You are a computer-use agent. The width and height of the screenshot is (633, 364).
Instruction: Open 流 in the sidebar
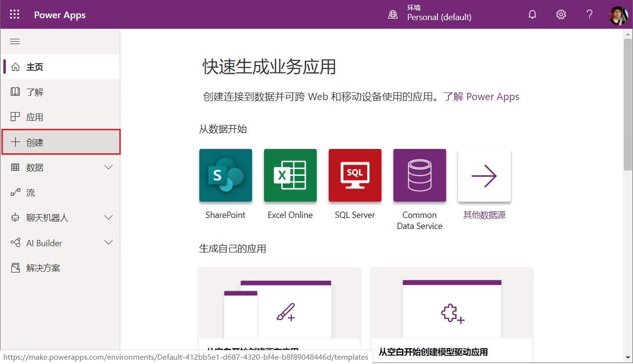point(60,193)
